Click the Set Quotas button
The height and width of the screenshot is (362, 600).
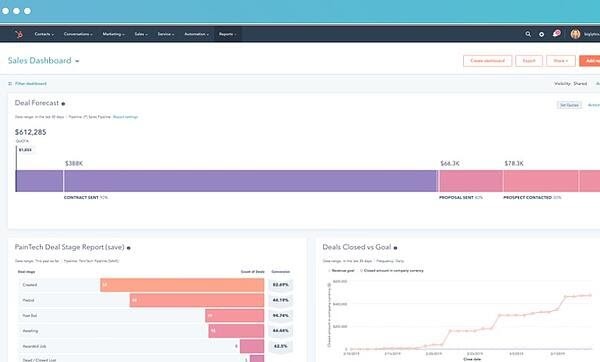tap(569, 105)
